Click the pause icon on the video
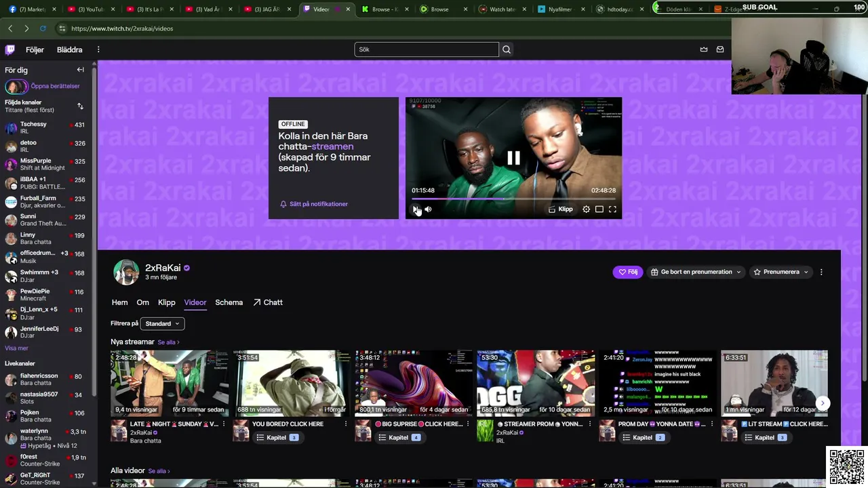 point(513,158)
